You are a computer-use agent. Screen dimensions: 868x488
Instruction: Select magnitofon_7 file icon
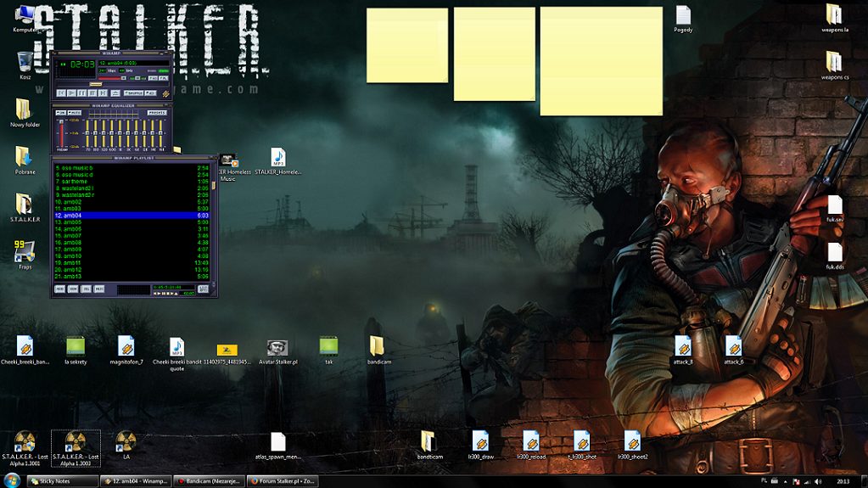(126, 350)
